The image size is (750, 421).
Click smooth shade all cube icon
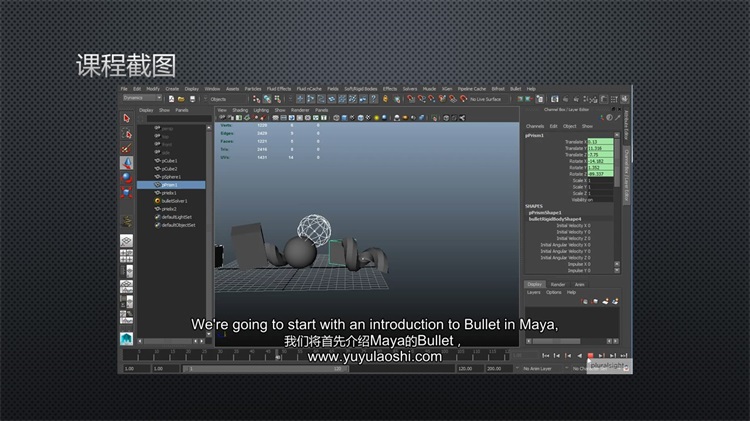(343, 118)
